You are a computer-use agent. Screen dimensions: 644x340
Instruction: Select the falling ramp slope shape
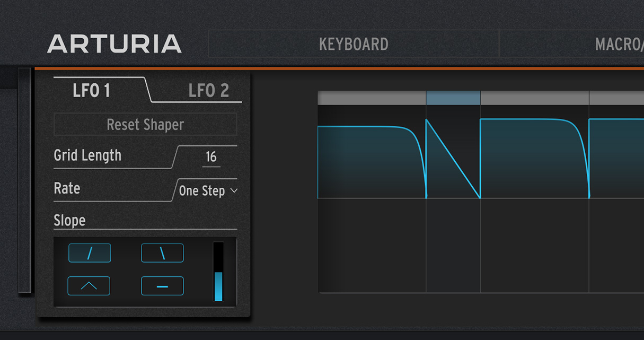coord(162,253)
